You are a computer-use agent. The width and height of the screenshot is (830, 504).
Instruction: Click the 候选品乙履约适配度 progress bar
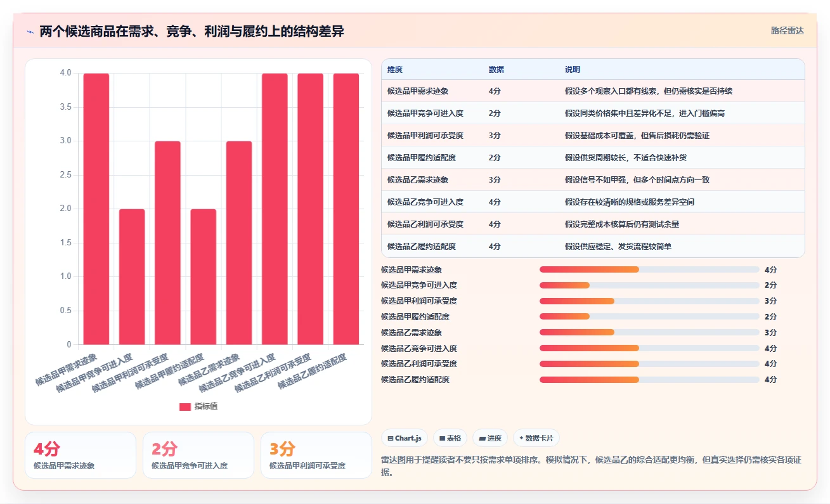click(649, 380)
